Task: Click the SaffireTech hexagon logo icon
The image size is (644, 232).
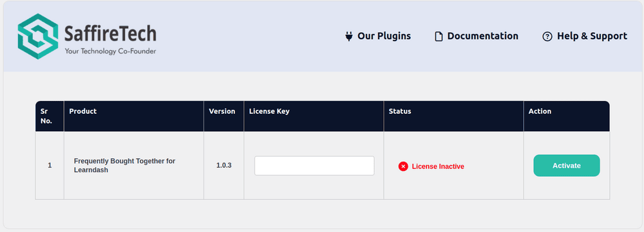Action: tap(38, 37)
